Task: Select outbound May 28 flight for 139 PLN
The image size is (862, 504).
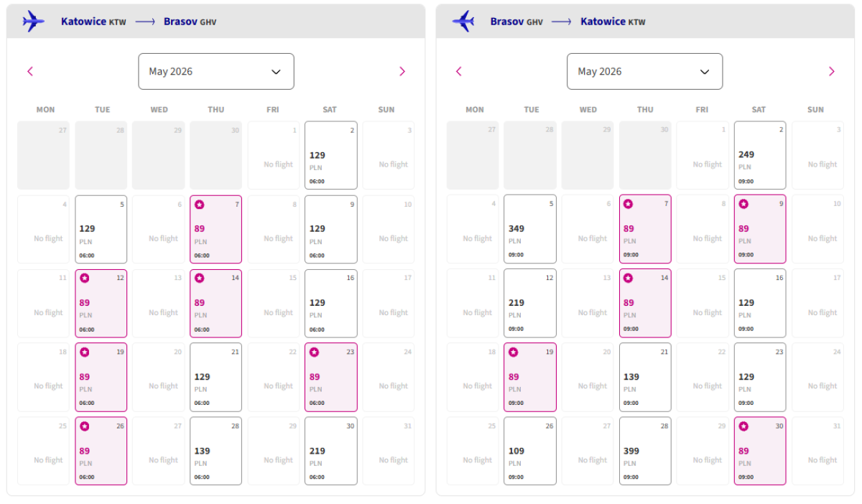Action: click(x=215, y=451)
